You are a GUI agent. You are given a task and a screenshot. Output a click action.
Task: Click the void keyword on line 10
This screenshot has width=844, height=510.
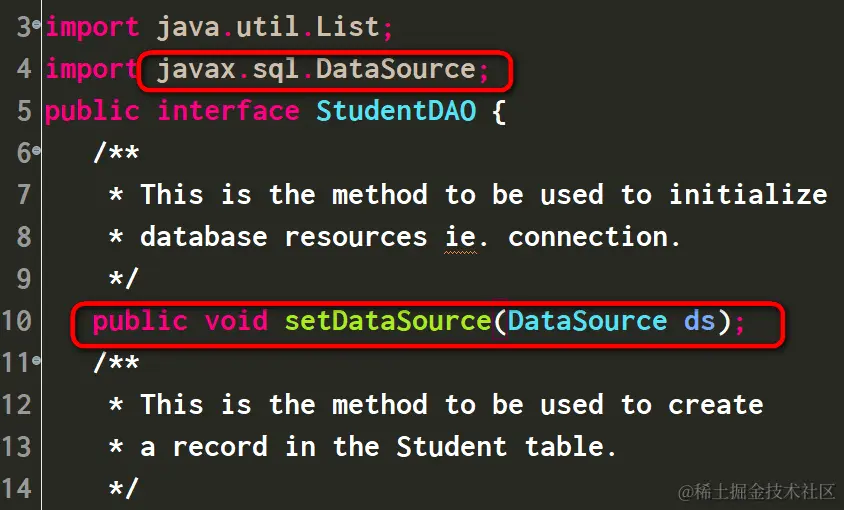[236, 321]
